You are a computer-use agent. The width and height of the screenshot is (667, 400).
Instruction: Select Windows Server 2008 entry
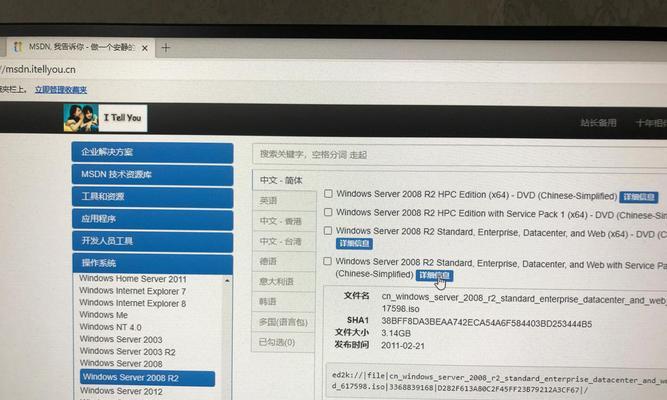tap(121, 363)
